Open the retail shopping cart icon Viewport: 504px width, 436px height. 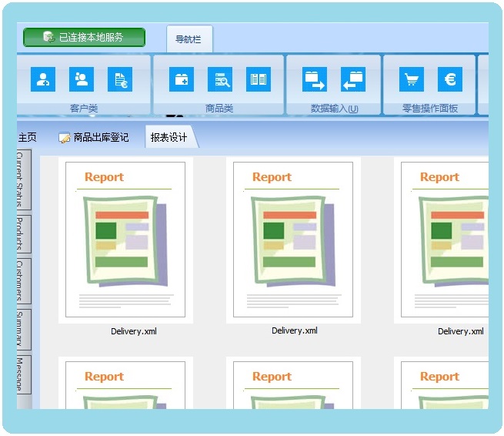click(412, 79)
